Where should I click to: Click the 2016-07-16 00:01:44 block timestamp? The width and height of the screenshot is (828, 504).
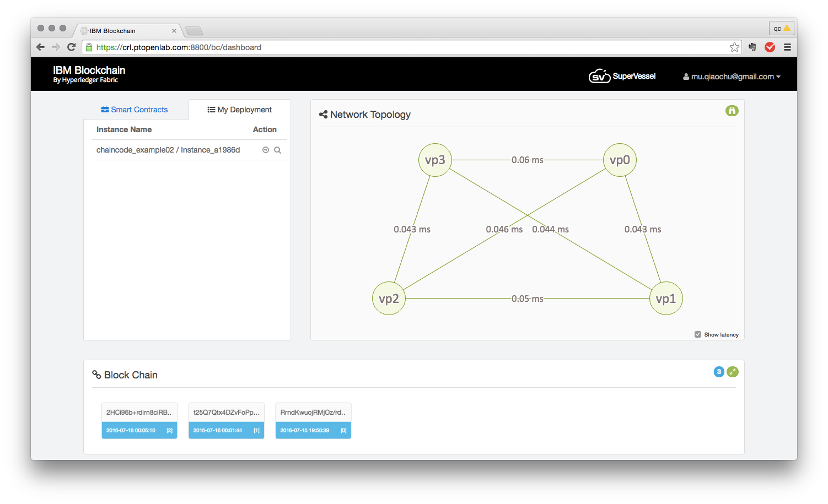click(218, 430)
